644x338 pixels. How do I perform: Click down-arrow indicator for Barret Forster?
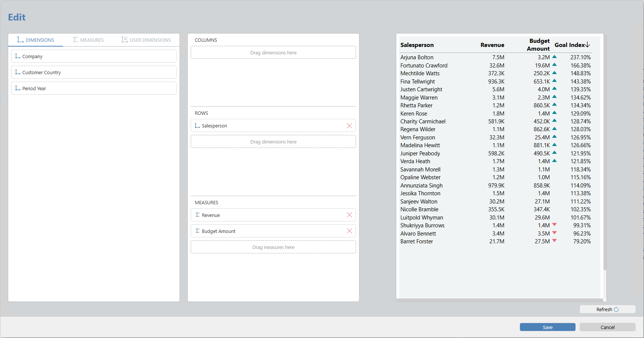554,241
